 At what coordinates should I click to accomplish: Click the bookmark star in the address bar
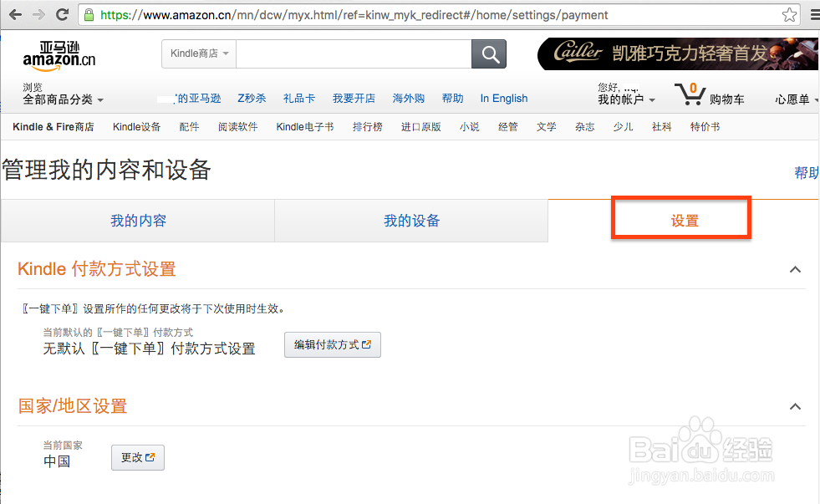click(x=789, y=13)
